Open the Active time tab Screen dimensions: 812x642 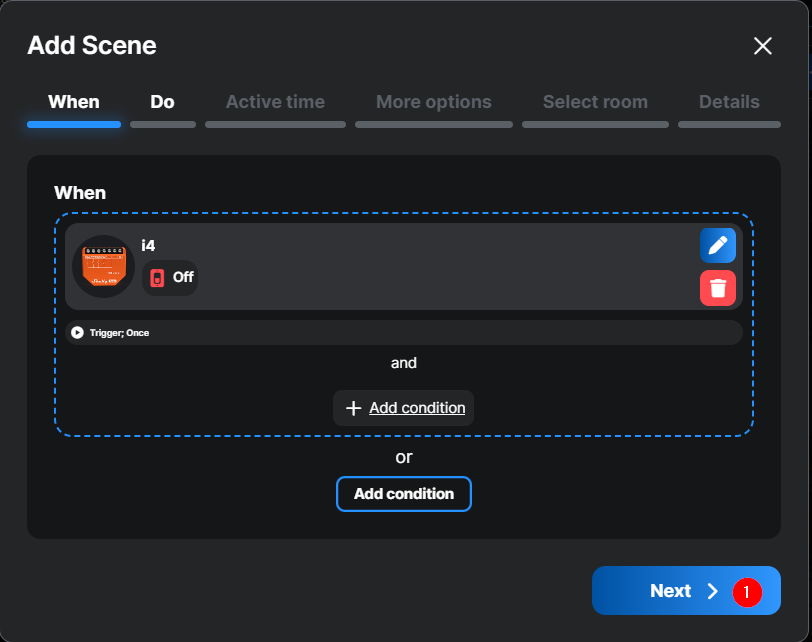(x=275, y=102)
